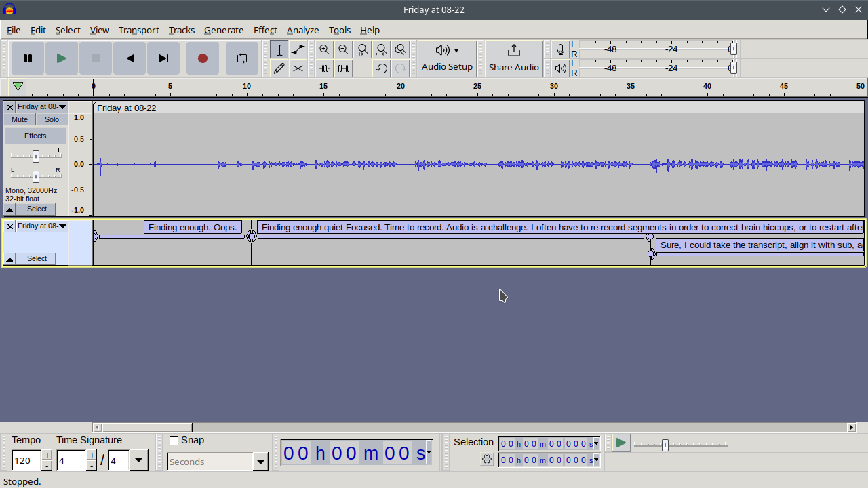Click the Tempo input field
The height and width of the screenshot is (488, 868).
[26, 461]
